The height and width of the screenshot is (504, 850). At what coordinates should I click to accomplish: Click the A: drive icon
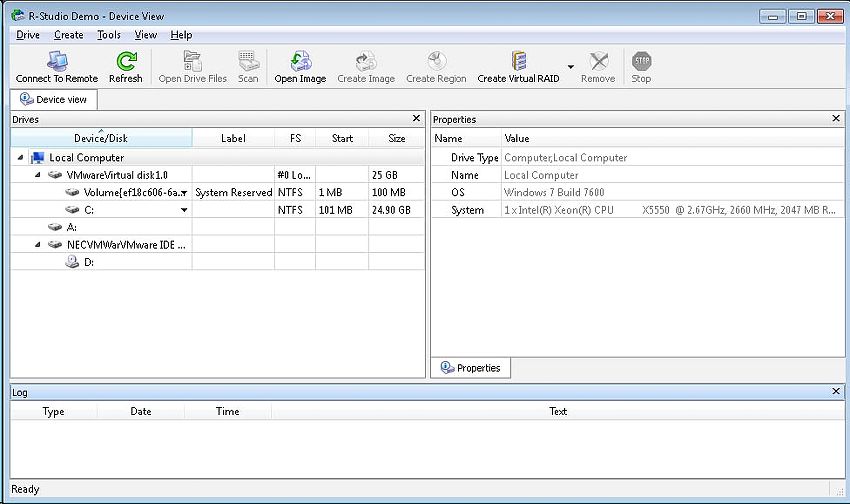pos(55,227)
